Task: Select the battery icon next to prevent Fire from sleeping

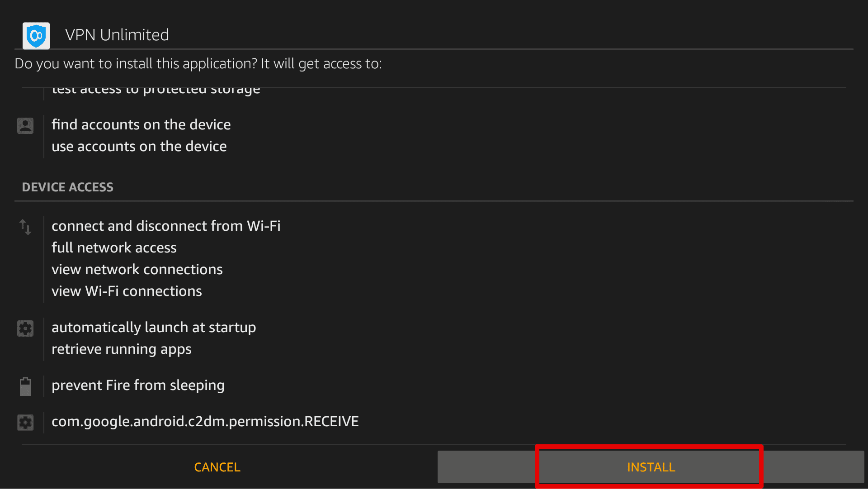Action: tap(25, 386)
